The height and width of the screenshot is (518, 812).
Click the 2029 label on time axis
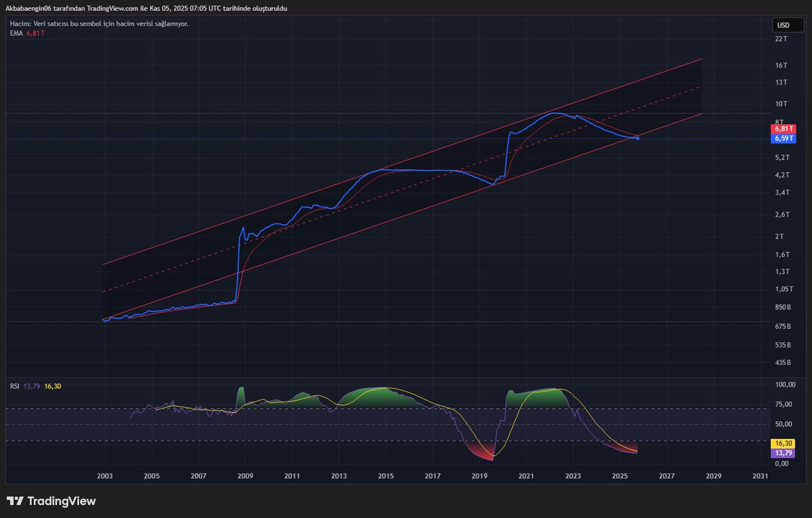pos(714,477)
